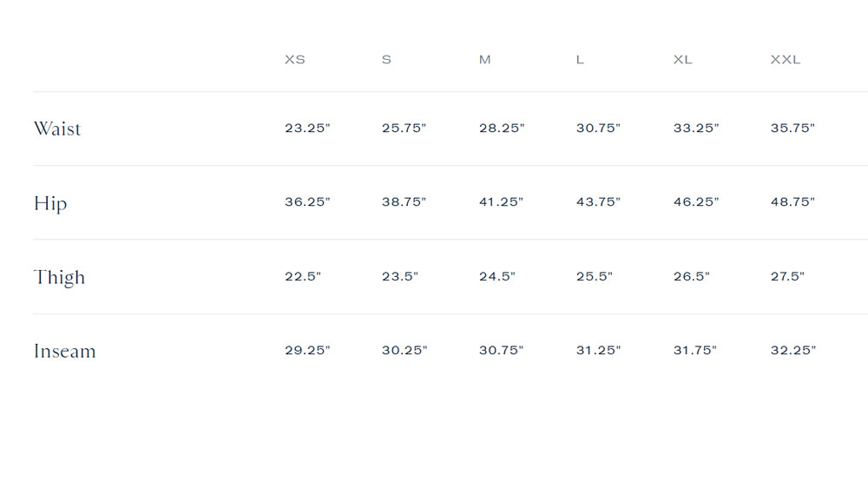Click the M hip measurement 41.25"
The width and height of the screenshot is (868, 488).
click(x=501, y=202)
